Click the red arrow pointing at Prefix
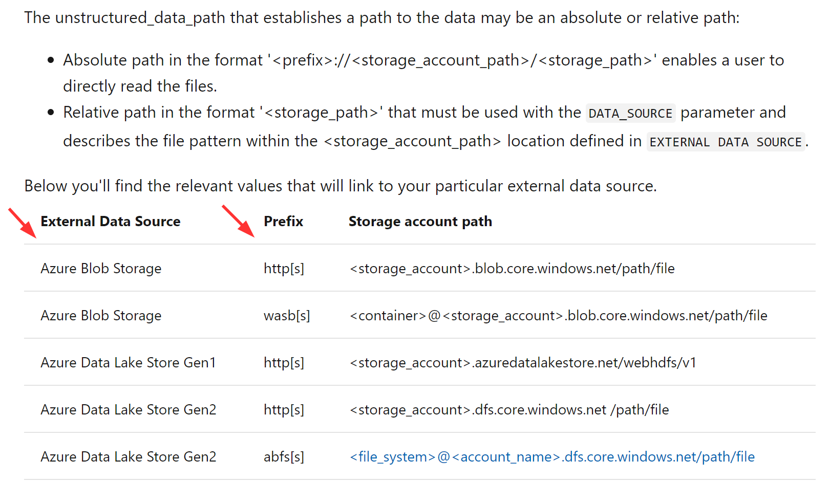 (238, 221)
